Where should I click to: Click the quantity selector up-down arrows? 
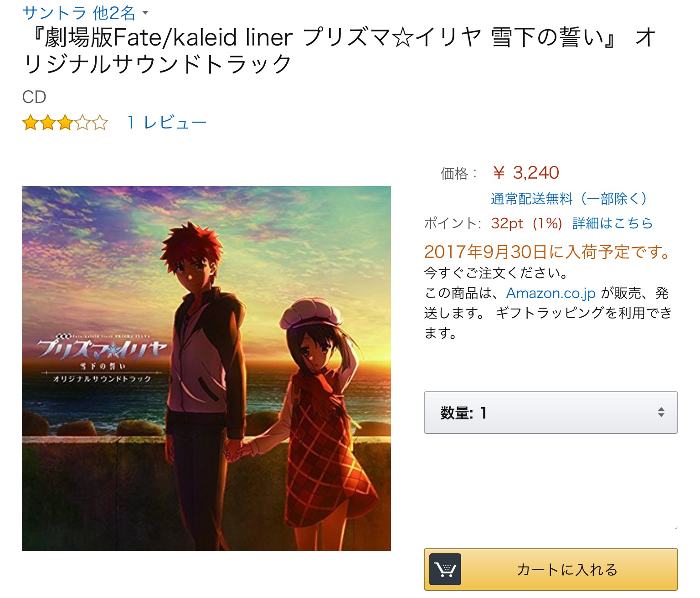(x=661, y=412)
